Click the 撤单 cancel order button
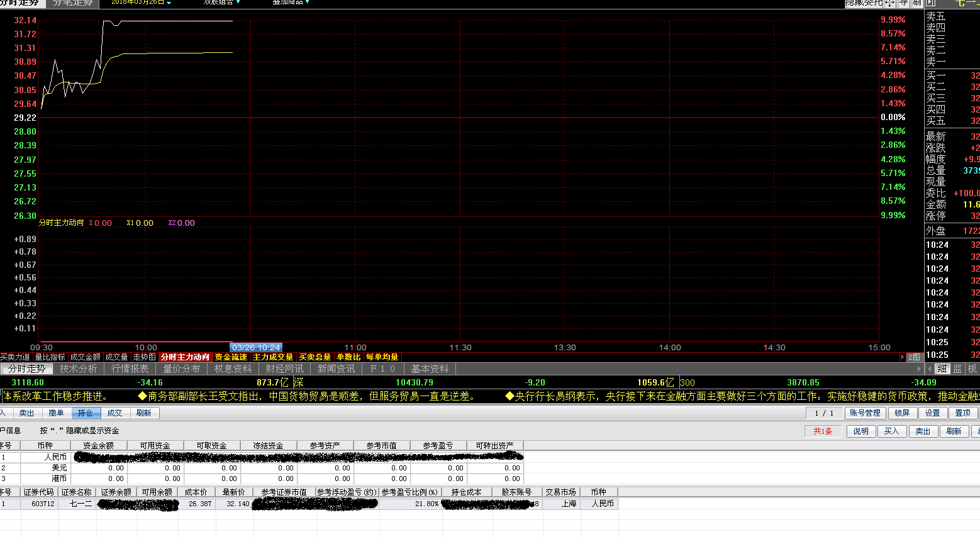The height and width of the screenshot is (537, 980). (56, 413)
